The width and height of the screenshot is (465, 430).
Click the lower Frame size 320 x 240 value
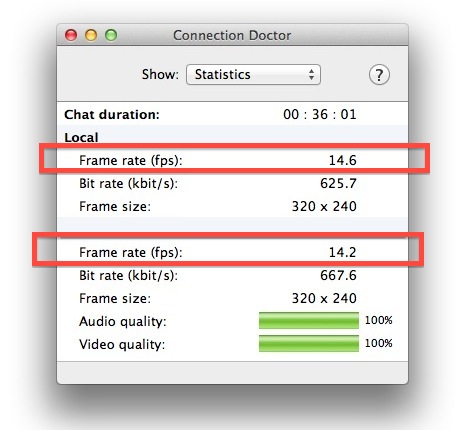coord(324,298)
